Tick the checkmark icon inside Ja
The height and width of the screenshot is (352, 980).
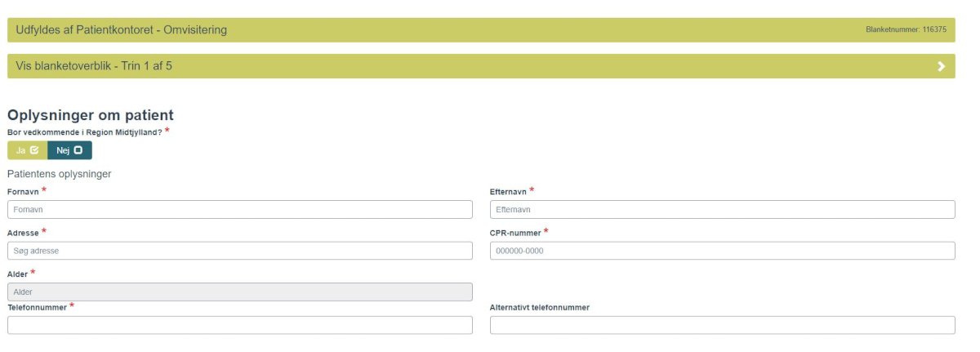[34, 150]
